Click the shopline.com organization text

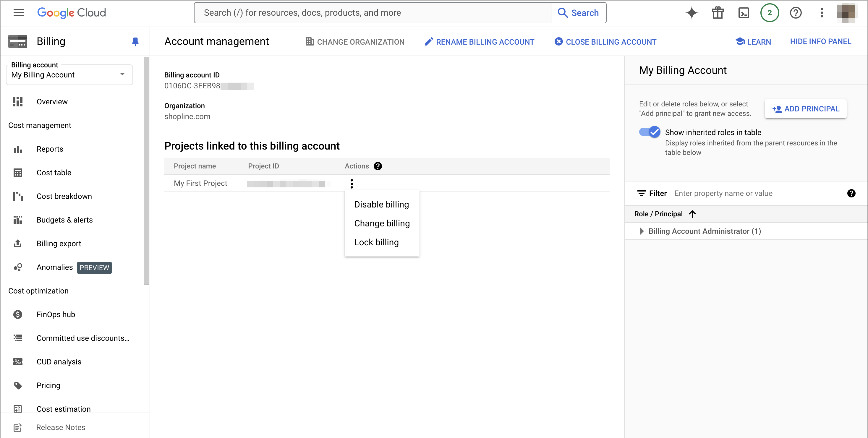click(187, 116)
